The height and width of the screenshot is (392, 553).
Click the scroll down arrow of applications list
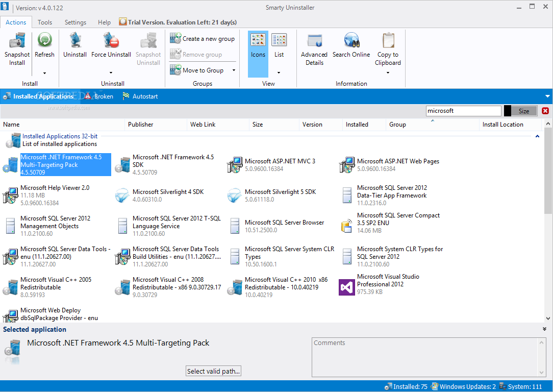[548, 318]
